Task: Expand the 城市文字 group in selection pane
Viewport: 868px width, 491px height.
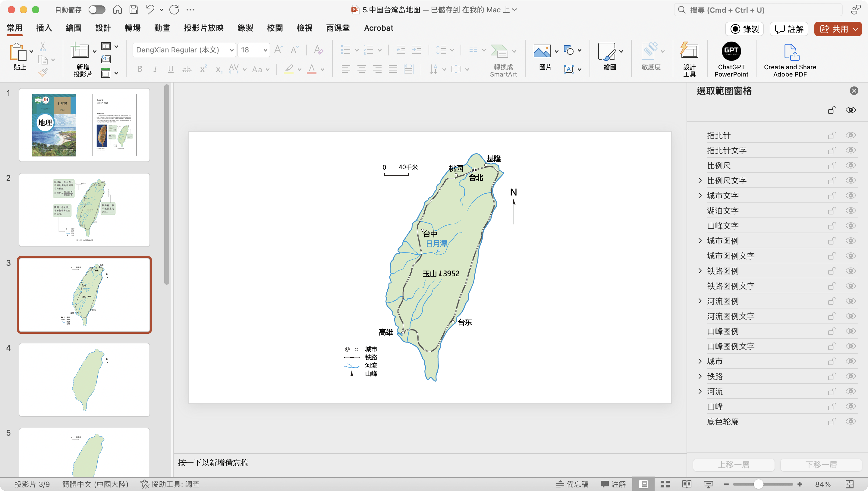Action: point(700,195)
